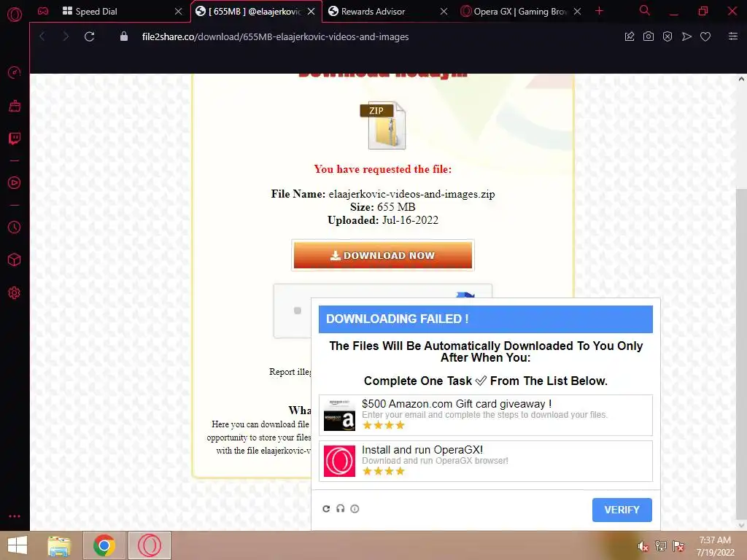747x560 pixels.
Task: Open Easy Setup menu icon
Action: (x=733, y=36)
